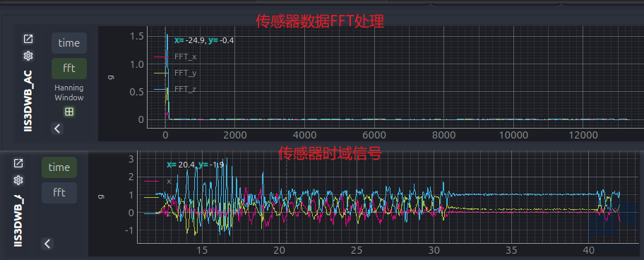
Task: Click cursor readout x= 20.4 in time plot
Action: [181, 165]
